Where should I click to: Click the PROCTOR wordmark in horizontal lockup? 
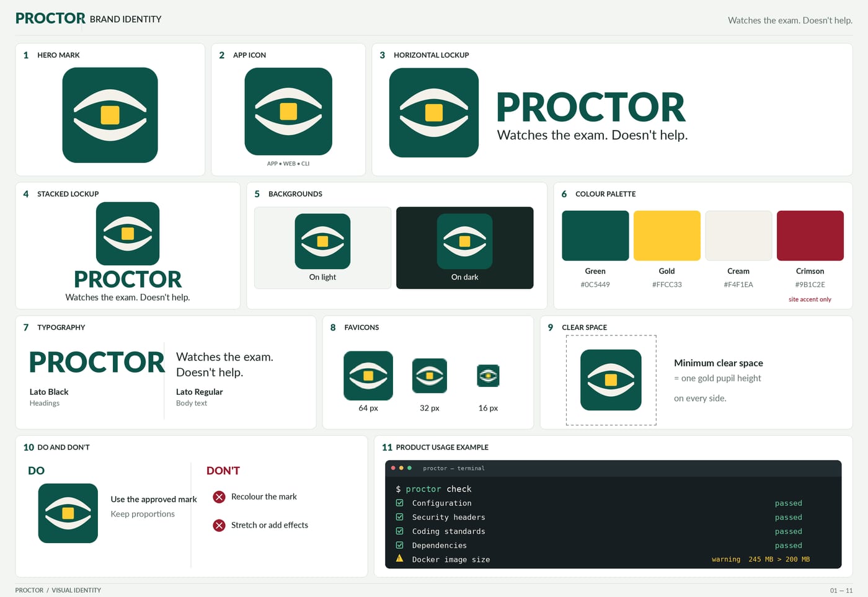coord(591,108)
